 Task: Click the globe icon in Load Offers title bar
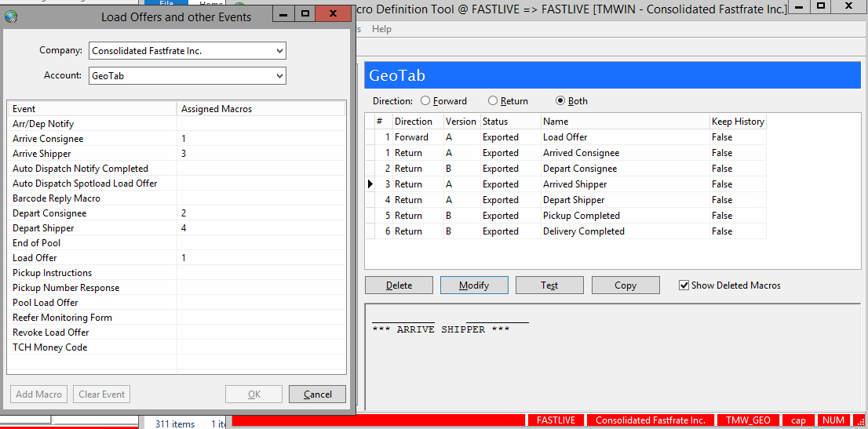click(x=11, y=16)
